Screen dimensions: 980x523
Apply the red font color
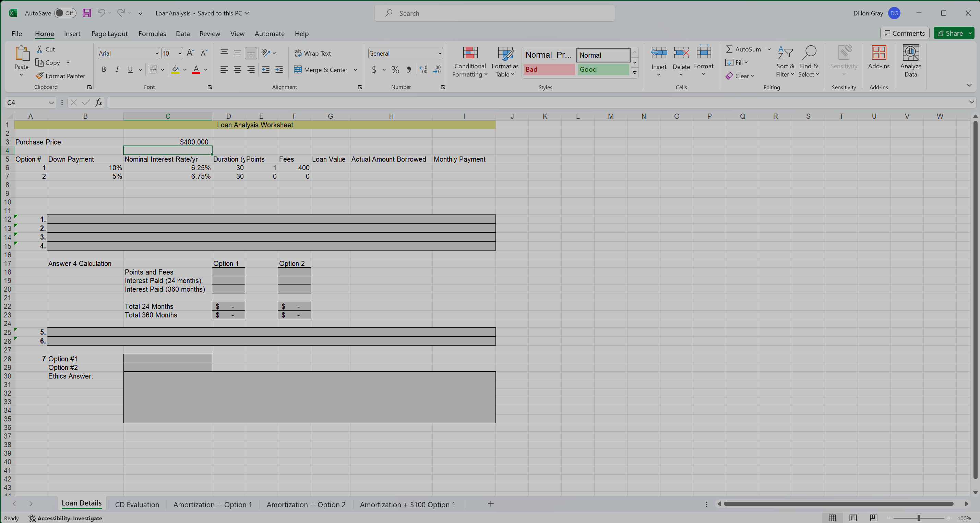pos(196,69)
